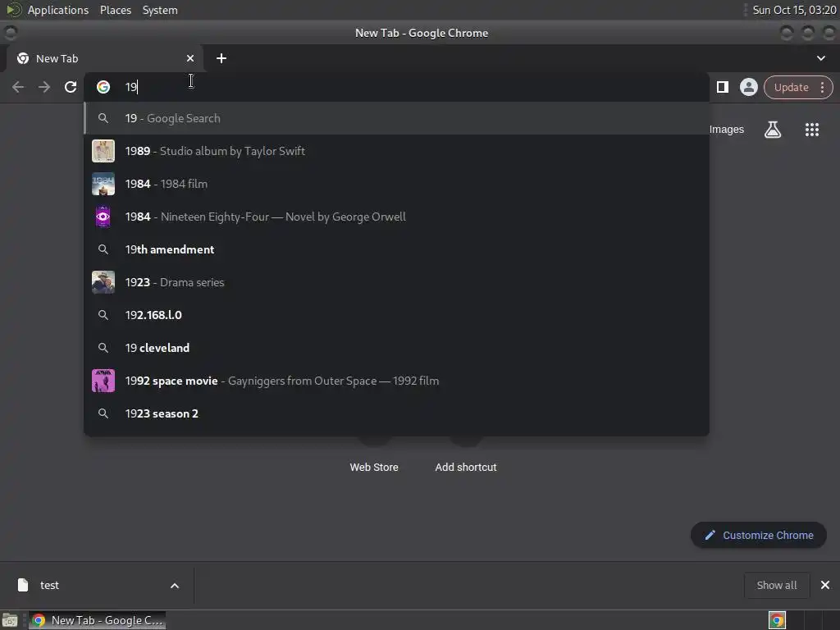Choose the '192.168.l.0' suggestion
840x630 pixels.
pyautogui.click(x=396, y=315)
